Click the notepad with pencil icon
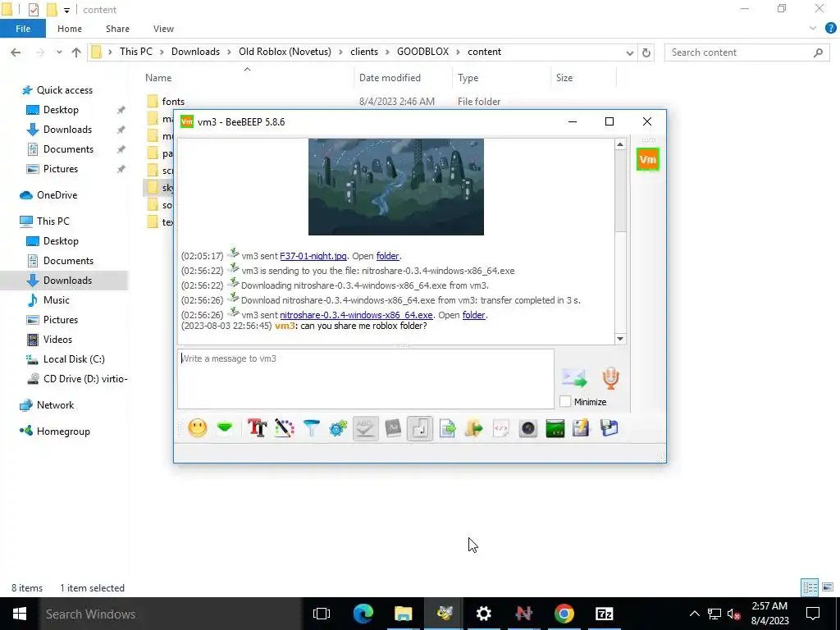This screenshot has width=840, height=630. [582, 428]
